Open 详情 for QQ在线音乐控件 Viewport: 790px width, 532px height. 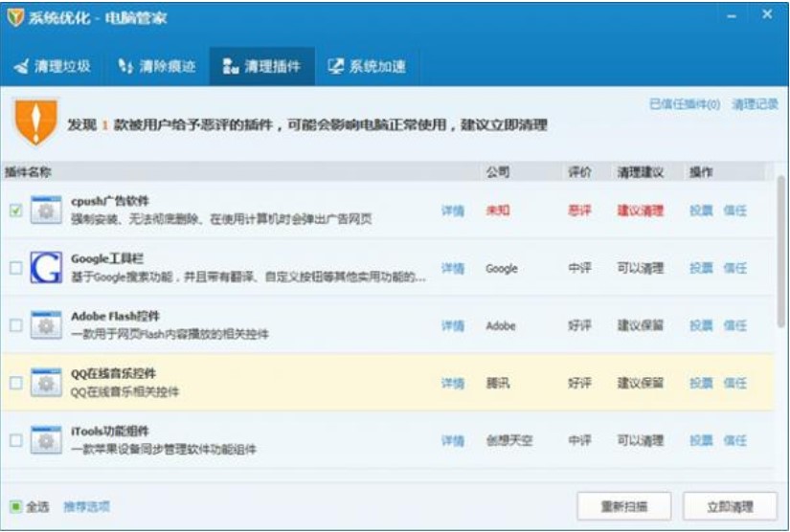pyautogui.click(x=452, y=383)
